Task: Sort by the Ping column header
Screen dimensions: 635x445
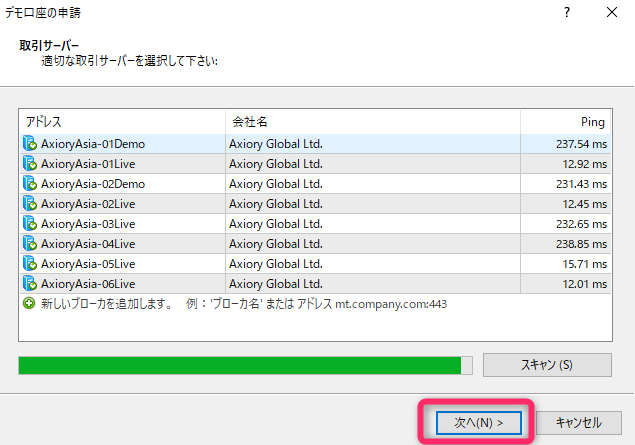Action: (565, 122)
